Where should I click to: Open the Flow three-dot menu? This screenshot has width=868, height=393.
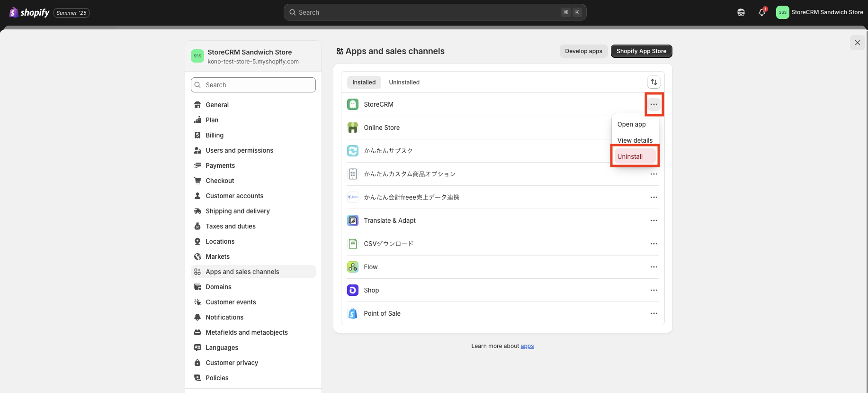tap(654, 267)
